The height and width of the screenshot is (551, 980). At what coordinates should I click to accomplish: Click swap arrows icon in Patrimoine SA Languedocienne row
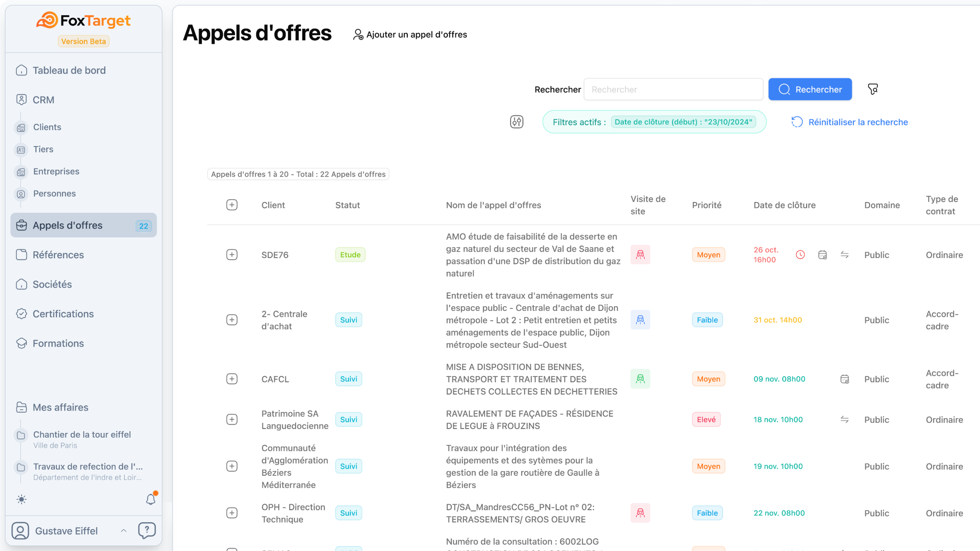844,419
